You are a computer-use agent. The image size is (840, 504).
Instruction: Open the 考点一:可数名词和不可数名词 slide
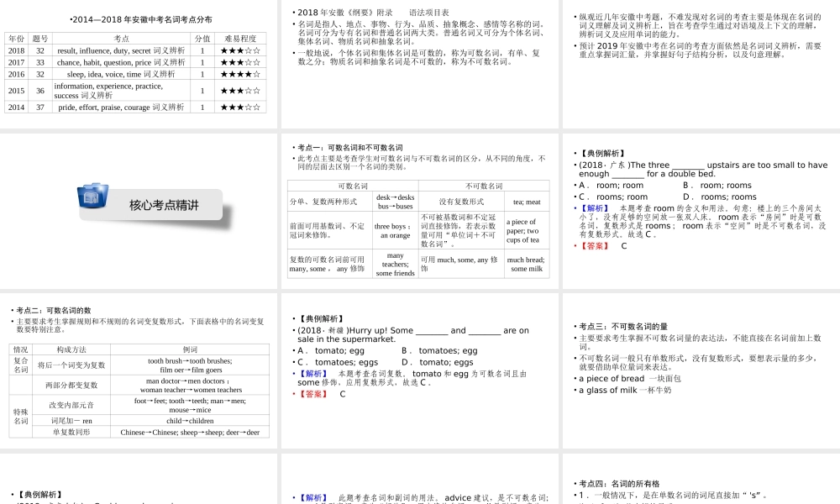pyautogui.click(x=420, y=210)
